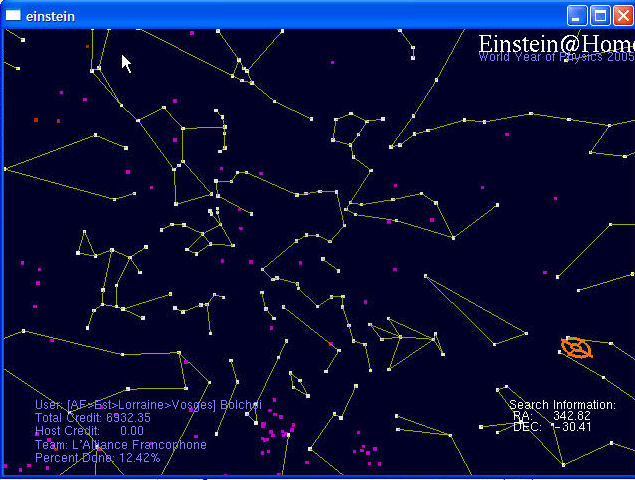The image size is (635, 480).
Task: Click the einstein title bar text
Action: click(x=51, y=15)
